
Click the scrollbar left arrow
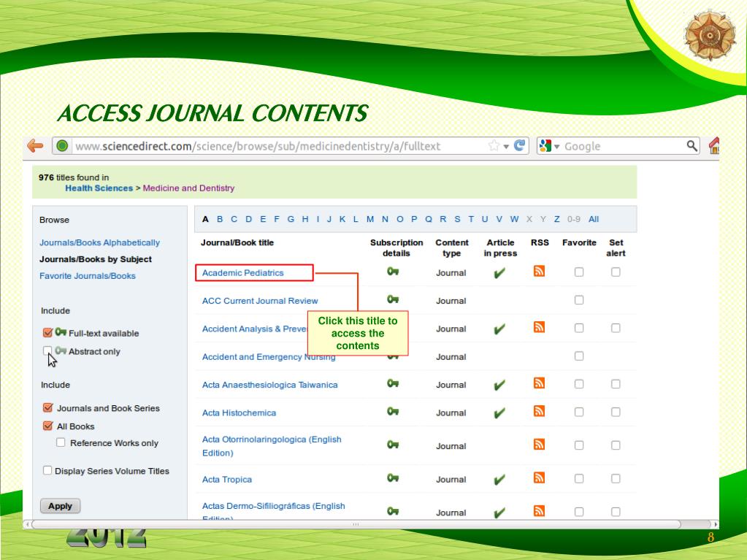point(27,524)
